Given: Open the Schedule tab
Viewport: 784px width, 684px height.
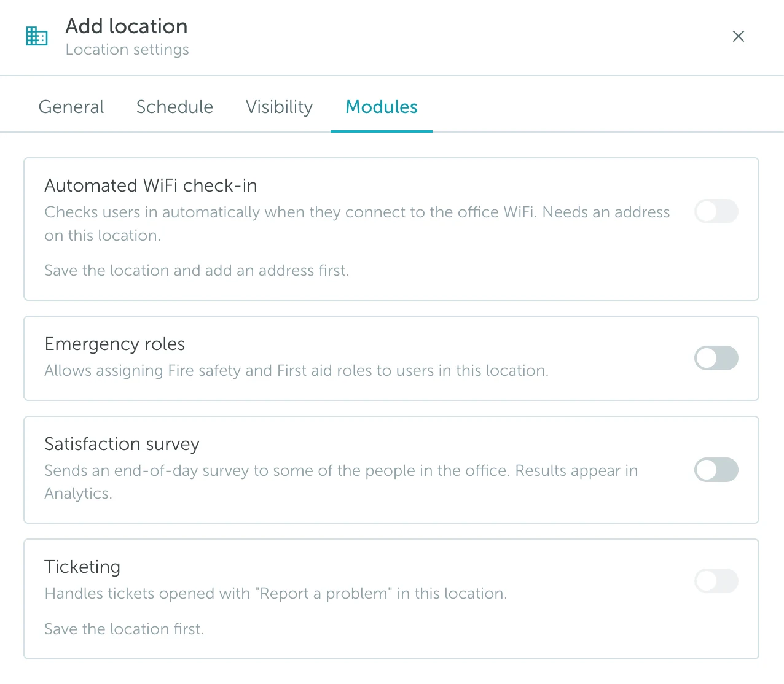Looking at the screenshot, I should click(174, 107).
